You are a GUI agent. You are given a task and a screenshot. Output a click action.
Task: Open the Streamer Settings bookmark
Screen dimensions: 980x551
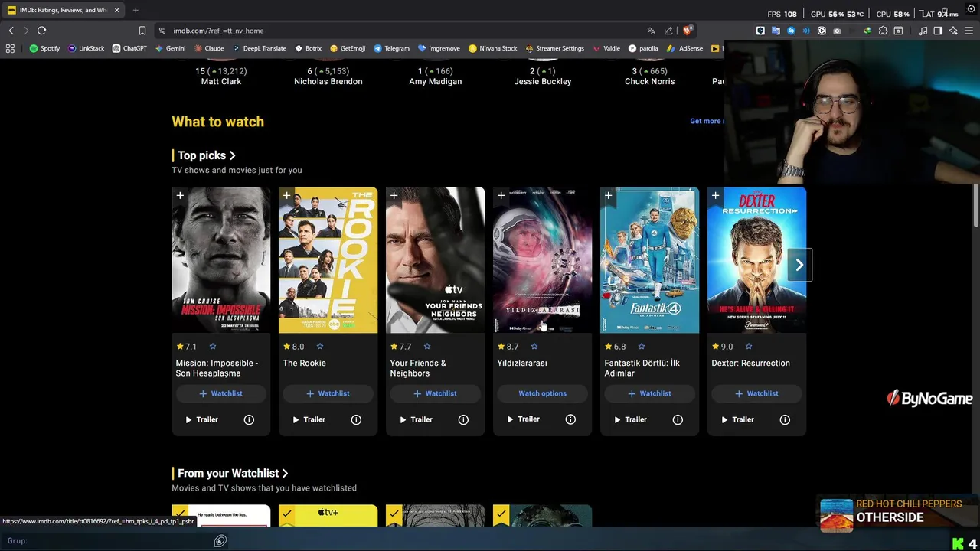click(554, 48)
